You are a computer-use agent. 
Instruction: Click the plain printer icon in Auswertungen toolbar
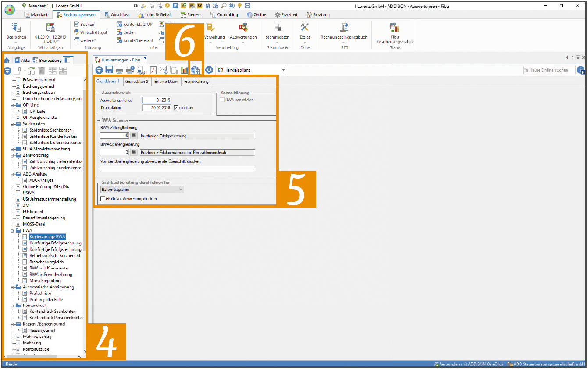click(119, 70)
